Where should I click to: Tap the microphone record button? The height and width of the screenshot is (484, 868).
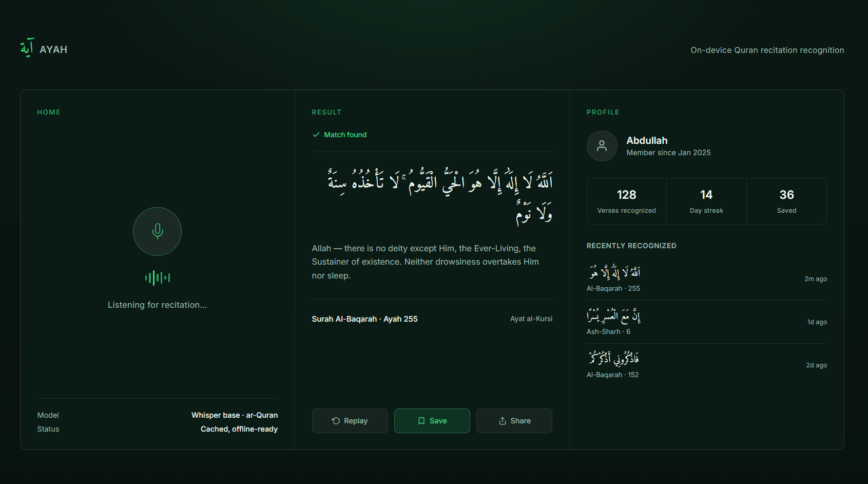point(157,231)
